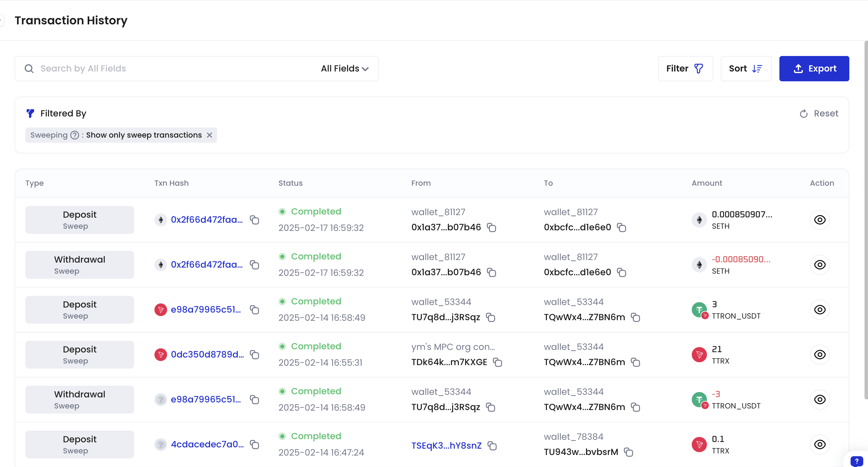Copy the TSEqK3...hY8snZ address
This screenshot has width=868, height=467.
492,446
